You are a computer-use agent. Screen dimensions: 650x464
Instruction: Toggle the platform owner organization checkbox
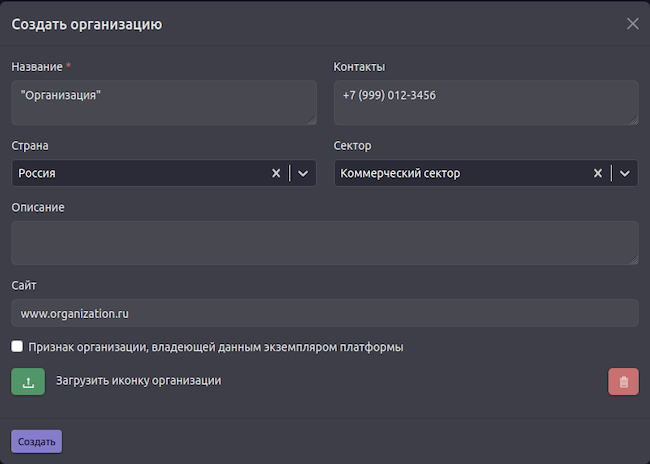(18, 347)
